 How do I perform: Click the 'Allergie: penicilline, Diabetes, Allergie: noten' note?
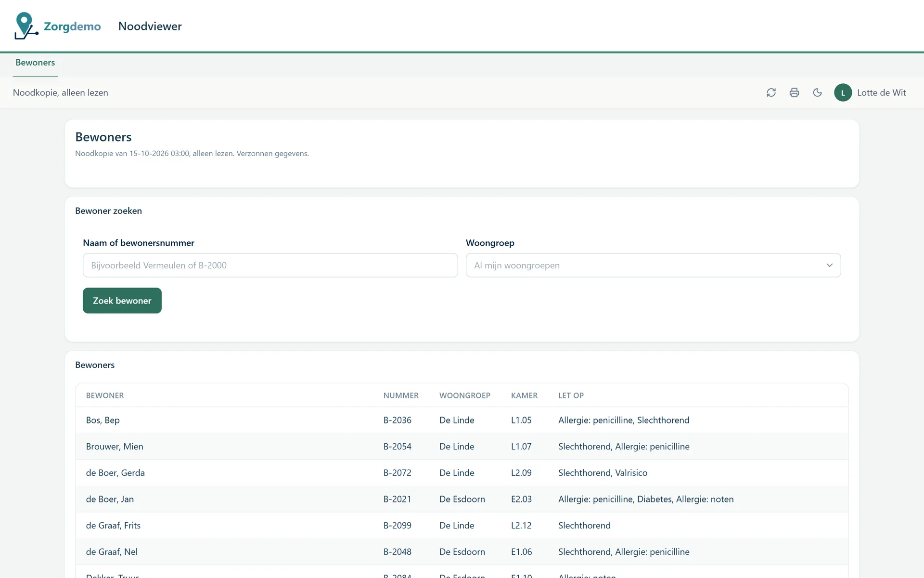646,499
